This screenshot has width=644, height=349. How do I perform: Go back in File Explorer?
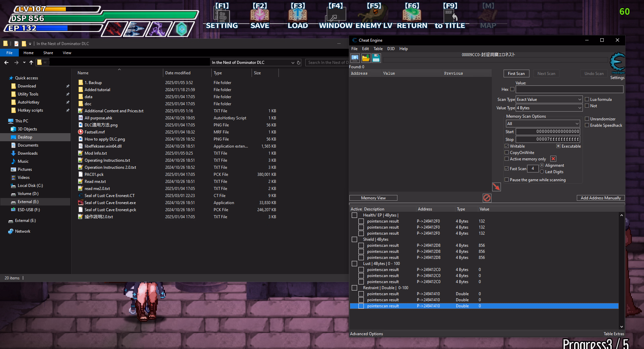click(6, 63)
